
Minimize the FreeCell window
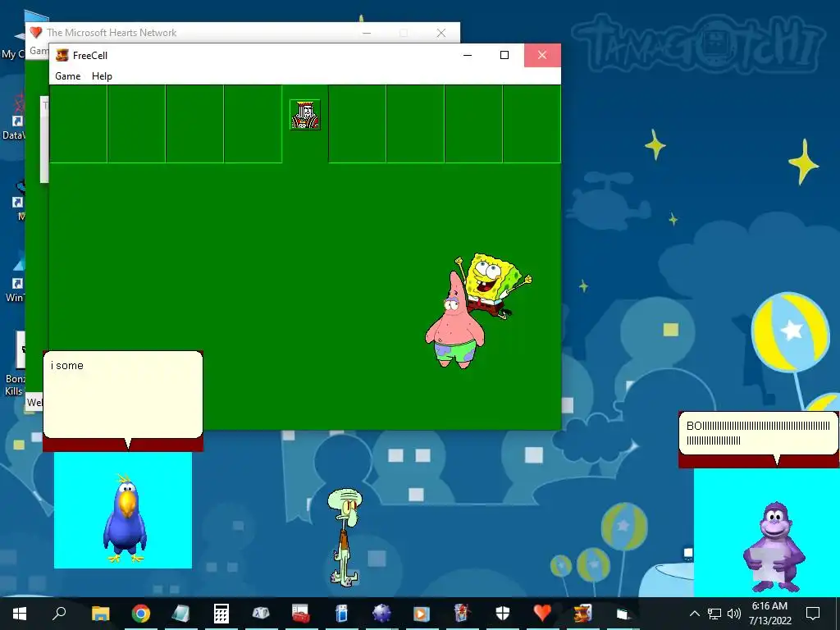tap(468, 55)
